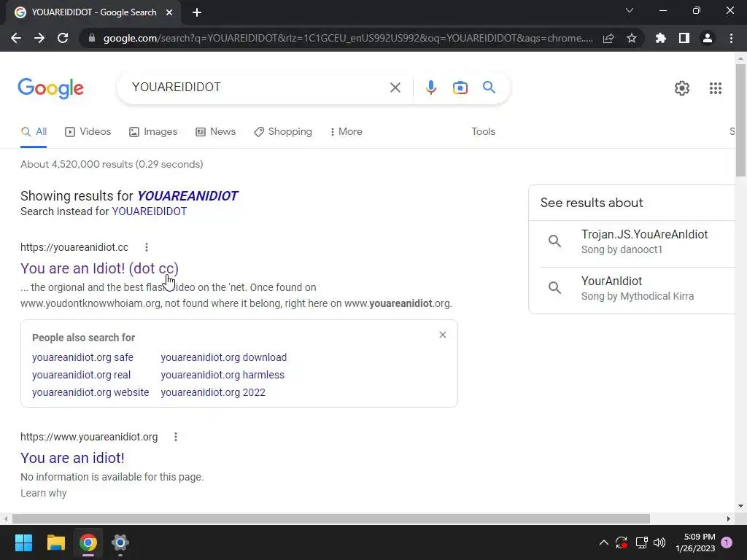Image resolution: width=747 pixels, height=560 pixels.
Task: Switch to the Shopping tab
Action: 283,132
